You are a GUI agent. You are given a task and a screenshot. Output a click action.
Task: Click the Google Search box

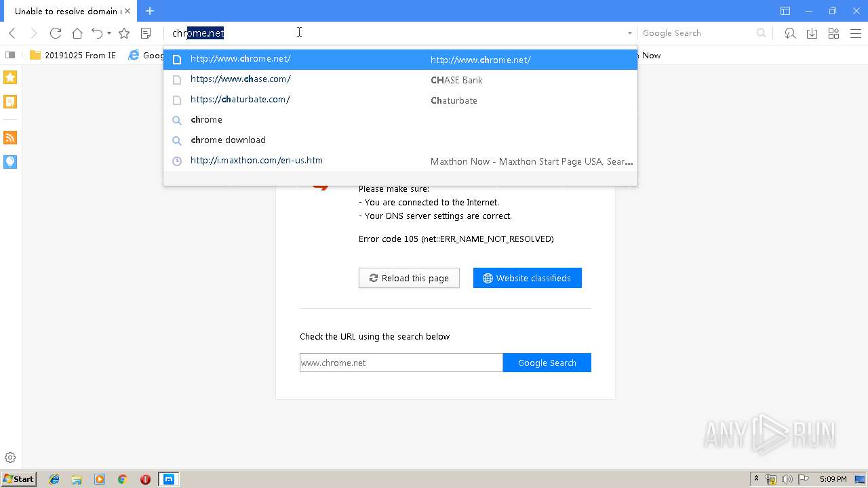(697, 33)
